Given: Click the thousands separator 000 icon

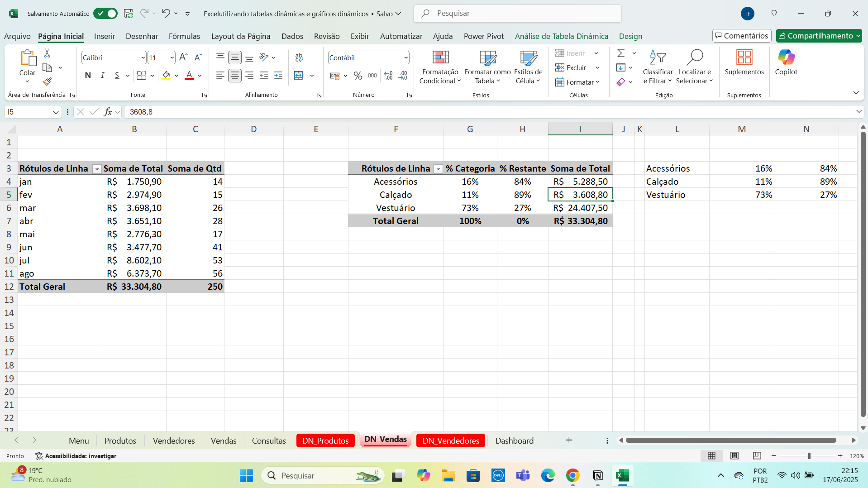Looking at the screenshot, I should pyautogui.click(x=372, y=76).
